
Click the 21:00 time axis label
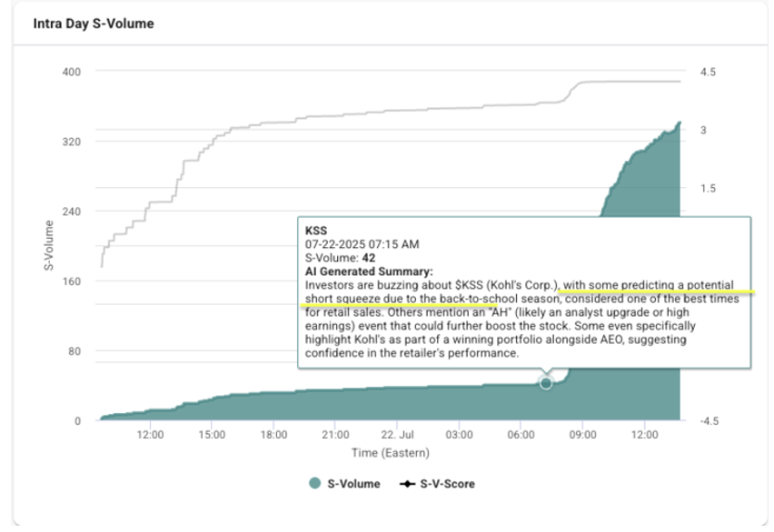click(x=335, y=436)
